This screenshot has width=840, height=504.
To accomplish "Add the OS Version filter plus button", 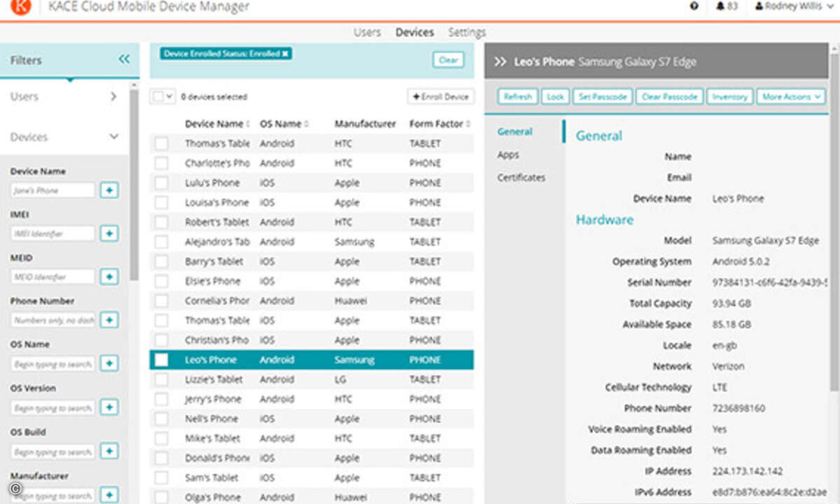I will (109, 407).
